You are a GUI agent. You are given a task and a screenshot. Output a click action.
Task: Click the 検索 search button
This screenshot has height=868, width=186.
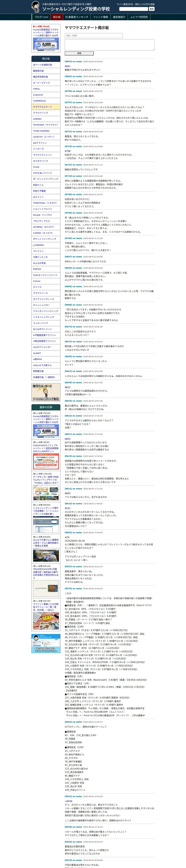pyautogui.click(x=152, y=9)
